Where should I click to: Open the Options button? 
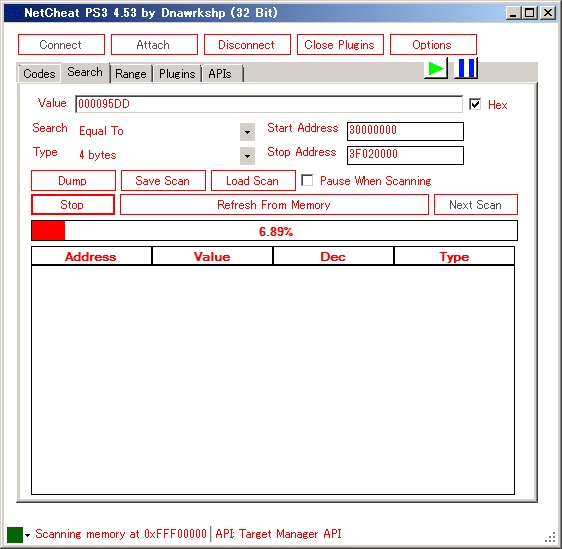click(433, 45)
